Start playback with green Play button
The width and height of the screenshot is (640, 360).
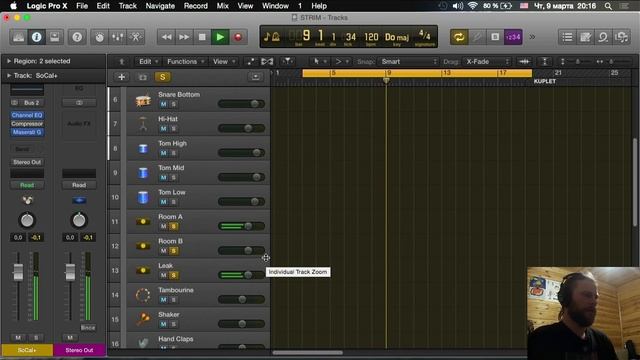pos(220,37)
